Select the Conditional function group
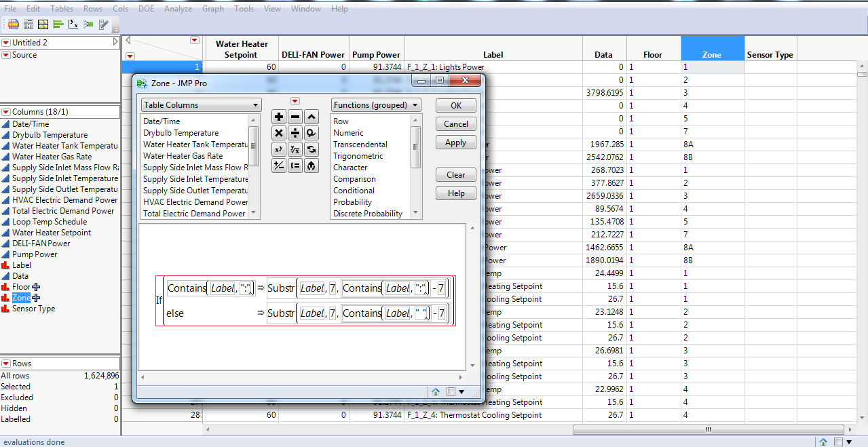This screenshot has width=868, height=447. [354, 191]
